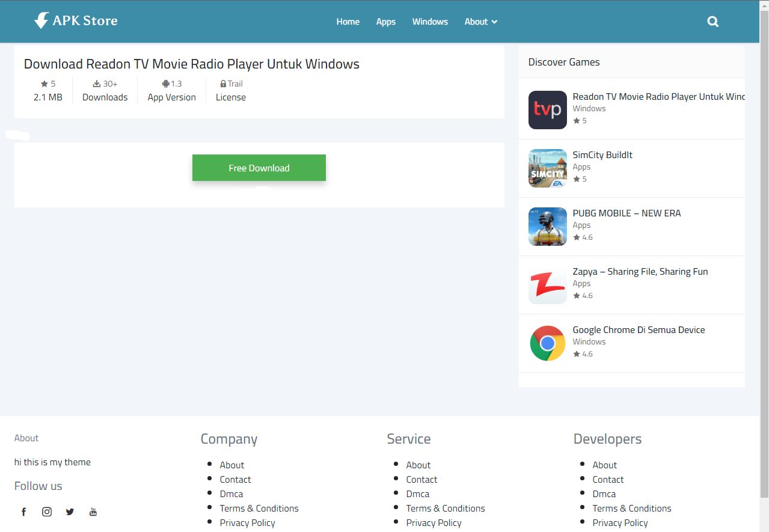Click Dmca under Developers footer
This screenshot has height=532, width=769.
click(x=604, y=494)
